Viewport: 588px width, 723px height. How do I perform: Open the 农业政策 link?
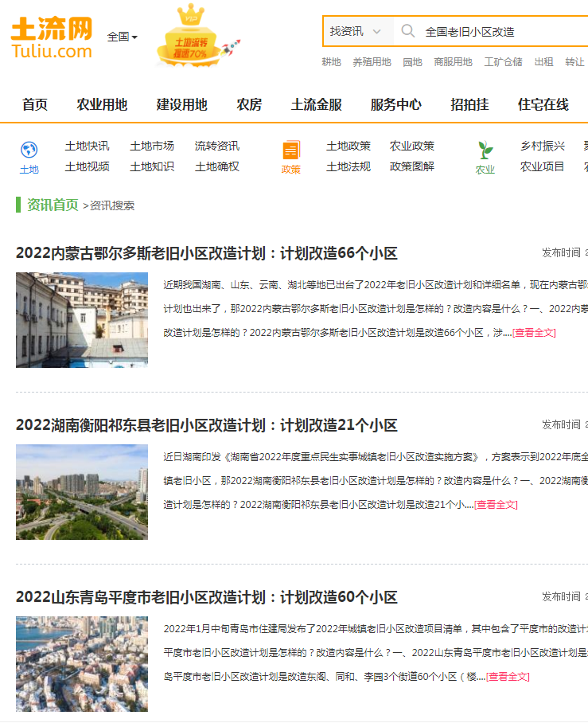(412, 147)
